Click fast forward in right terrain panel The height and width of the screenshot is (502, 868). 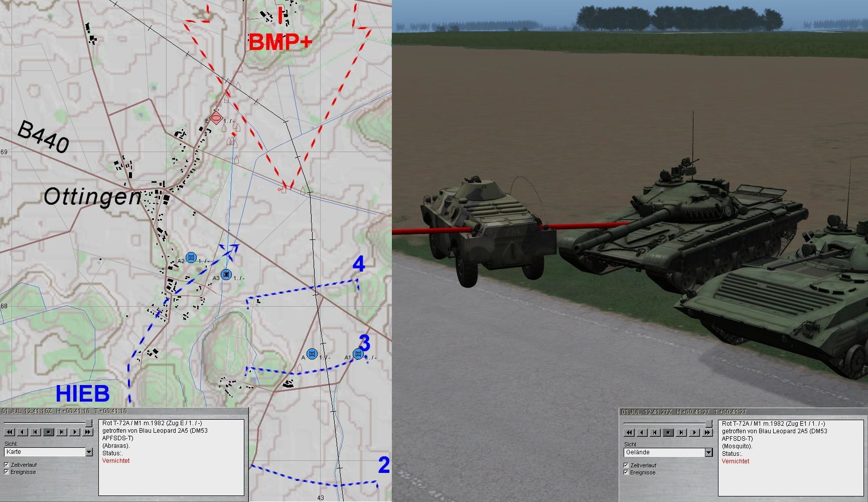click(x=707, y=432)
